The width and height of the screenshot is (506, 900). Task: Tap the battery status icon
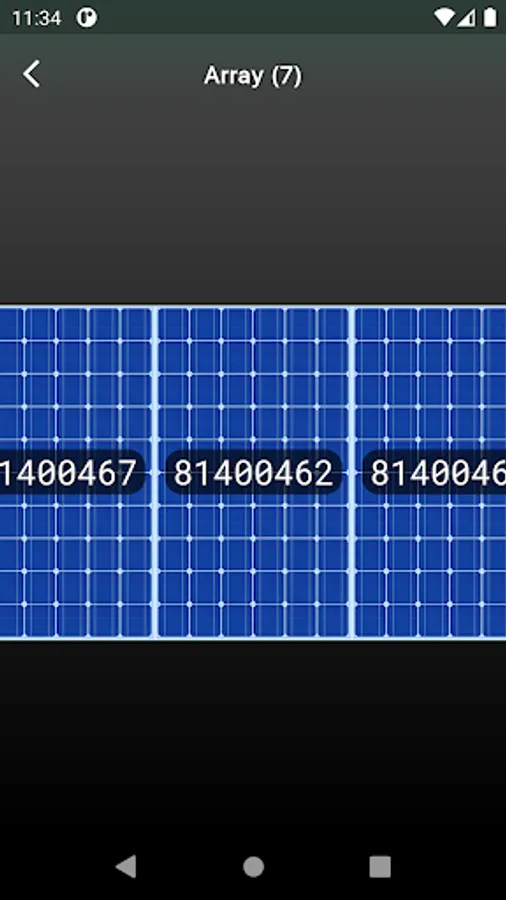489,18
